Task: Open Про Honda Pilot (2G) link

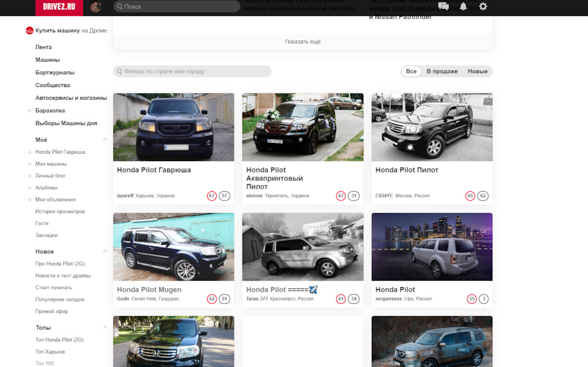Action: (x=60, y=264)
